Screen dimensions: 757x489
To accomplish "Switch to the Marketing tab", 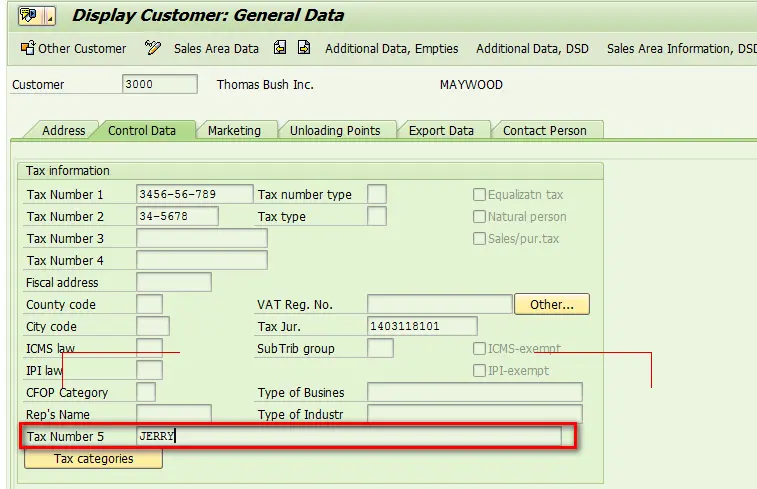I will coord(234,130).
